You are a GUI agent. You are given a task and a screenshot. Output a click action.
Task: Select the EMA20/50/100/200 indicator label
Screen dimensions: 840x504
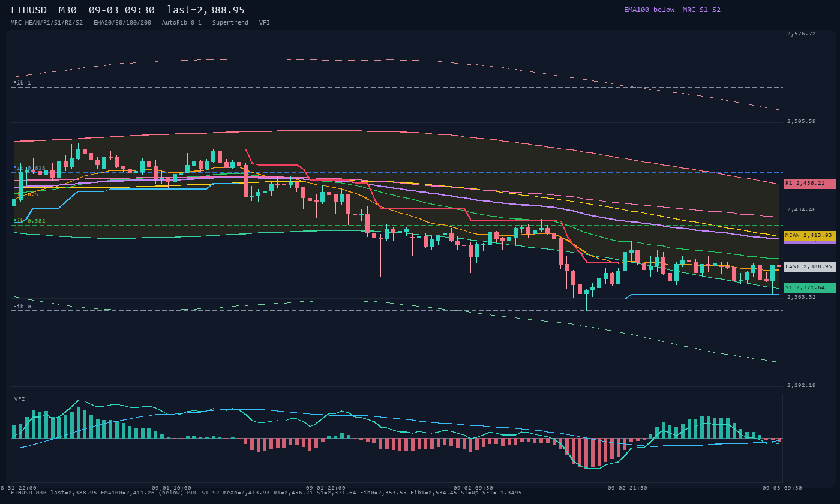[x=122, y=23]
